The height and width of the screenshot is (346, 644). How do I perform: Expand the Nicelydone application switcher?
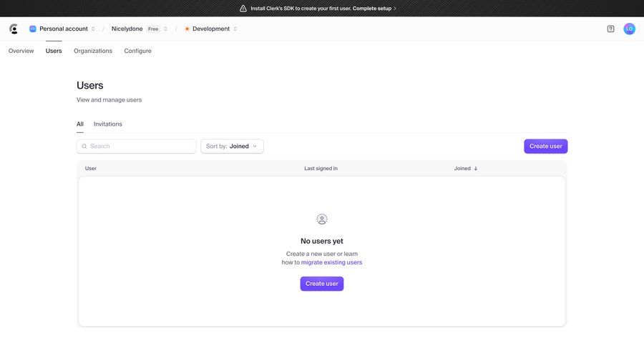pyautogui.click(x=140, y=29)
